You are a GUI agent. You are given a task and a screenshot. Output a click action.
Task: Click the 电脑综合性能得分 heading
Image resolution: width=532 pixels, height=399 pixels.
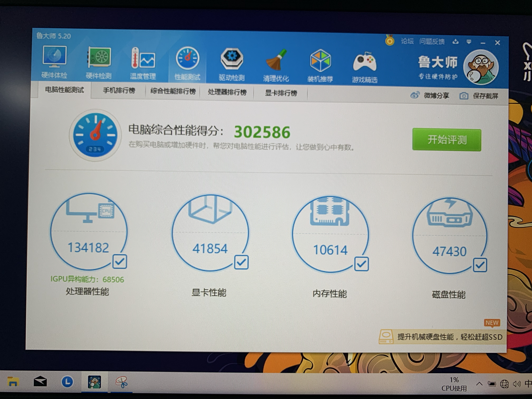pyautogui.click(x=176, y=130)
